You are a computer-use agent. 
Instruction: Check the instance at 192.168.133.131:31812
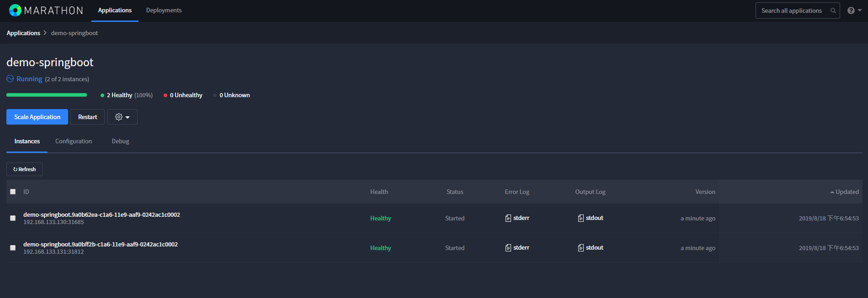pyautogui.click(x=13, y=248)
